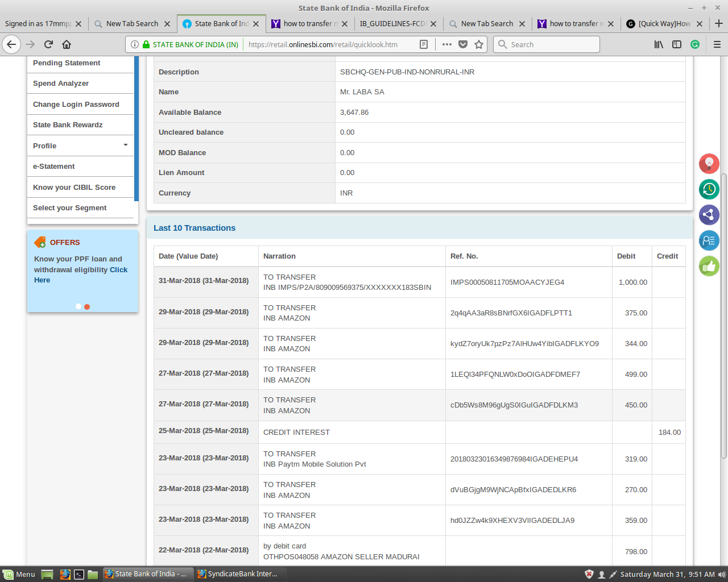Image resolution: width=728 pixels, height=582 pixels.
Task: Go to Firefox home page icon
Action: (x=67, y=44)
